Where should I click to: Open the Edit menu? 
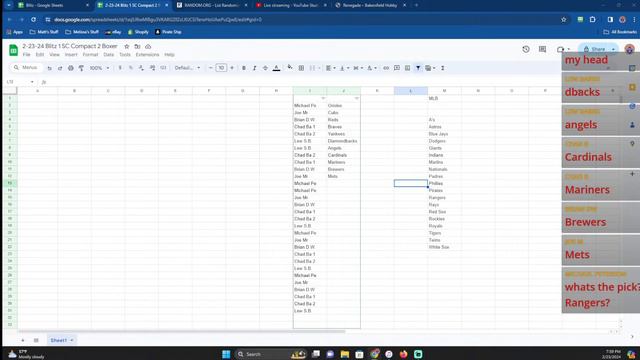coord(40,55)
